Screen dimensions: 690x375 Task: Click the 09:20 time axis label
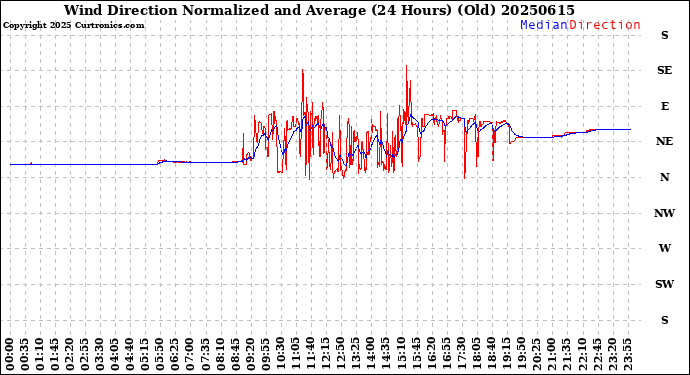(x=250, y=354)
